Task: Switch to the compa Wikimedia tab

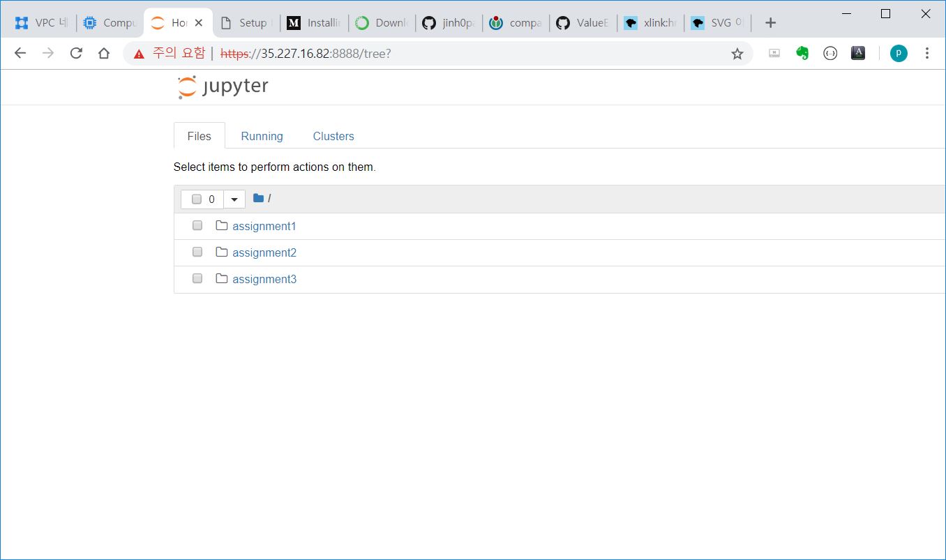Action: (517, 23)
